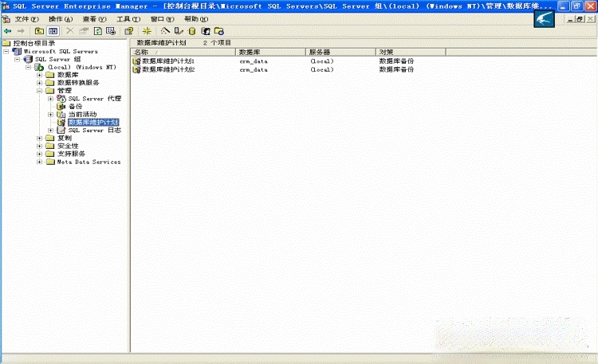Click the (local) server icon in tree
598x364 pixels.
pos(39,67)
